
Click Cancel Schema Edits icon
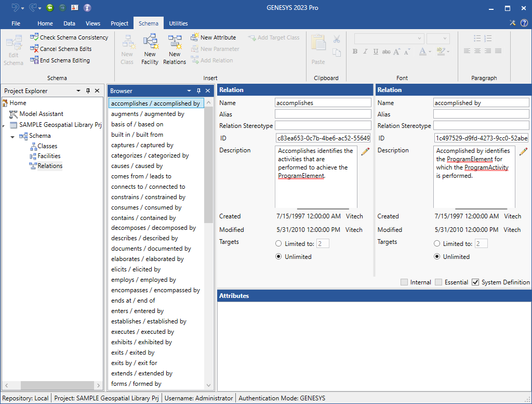point(34,49)
